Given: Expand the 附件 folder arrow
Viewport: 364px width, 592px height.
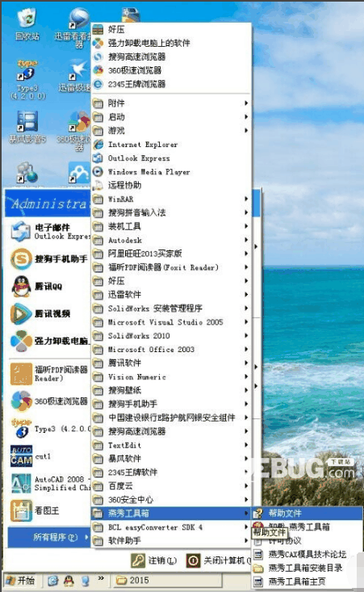Looking at the screenshot, I should [x=246, y=103].
